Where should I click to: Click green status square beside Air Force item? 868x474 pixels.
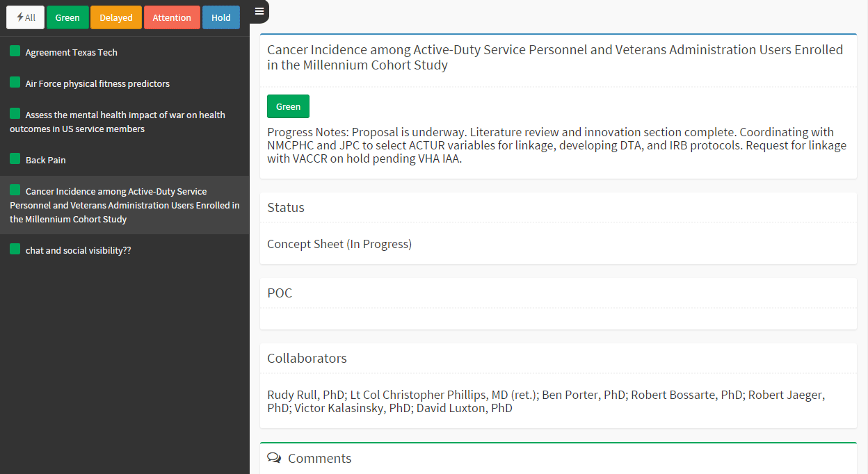click(x=15, y=82)
